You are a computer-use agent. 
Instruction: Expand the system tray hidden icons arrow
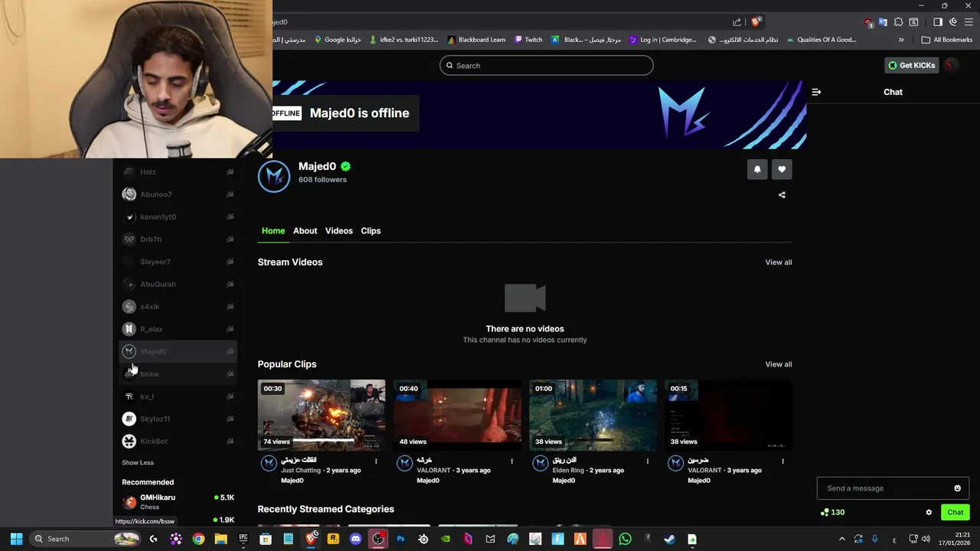pyautogui.click(x=842, y=539)
